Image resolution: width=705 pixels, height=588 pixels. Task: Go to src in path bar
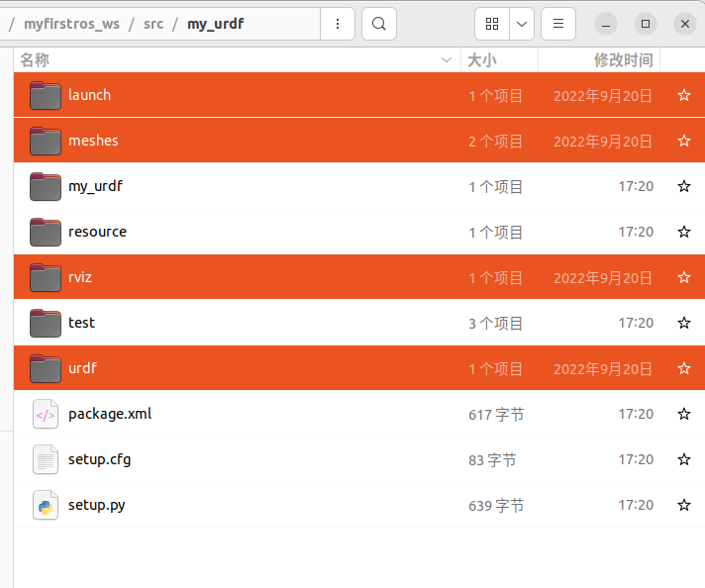point(153,24)
